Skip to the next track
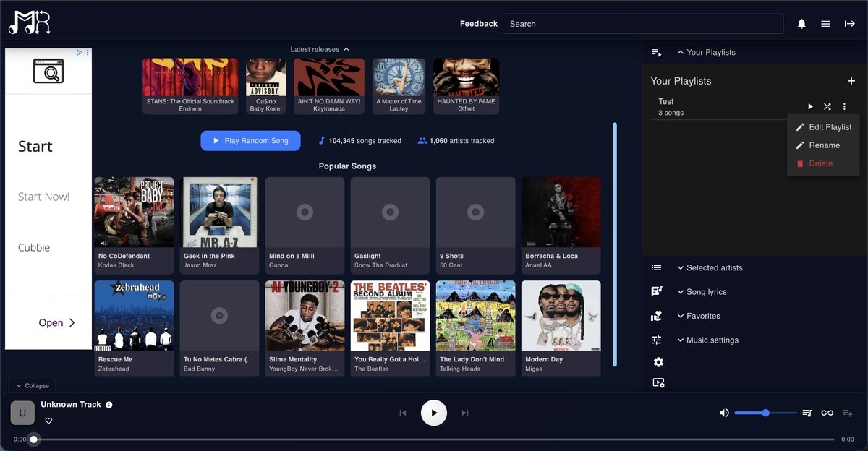The image size is (868, 451). point(465,413)
